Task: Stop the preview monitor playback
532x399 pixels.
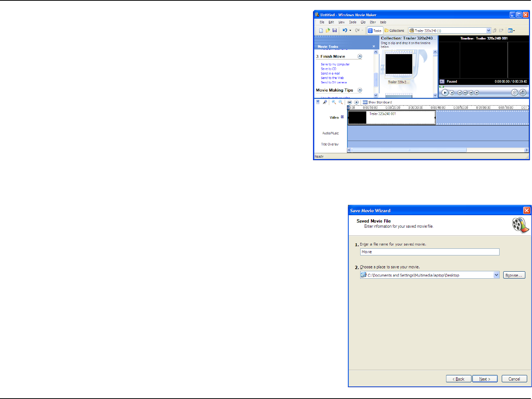Action: click(452, 93)
